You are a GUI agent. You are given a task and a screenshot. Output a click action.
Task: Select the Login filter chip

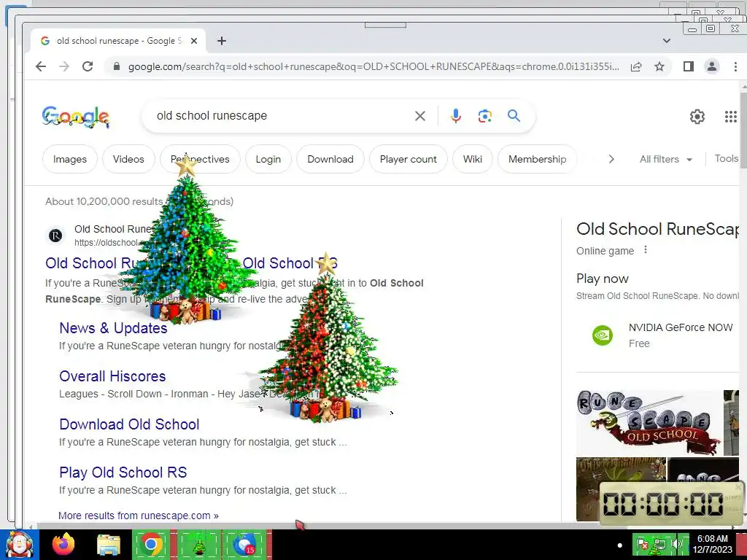268,159
